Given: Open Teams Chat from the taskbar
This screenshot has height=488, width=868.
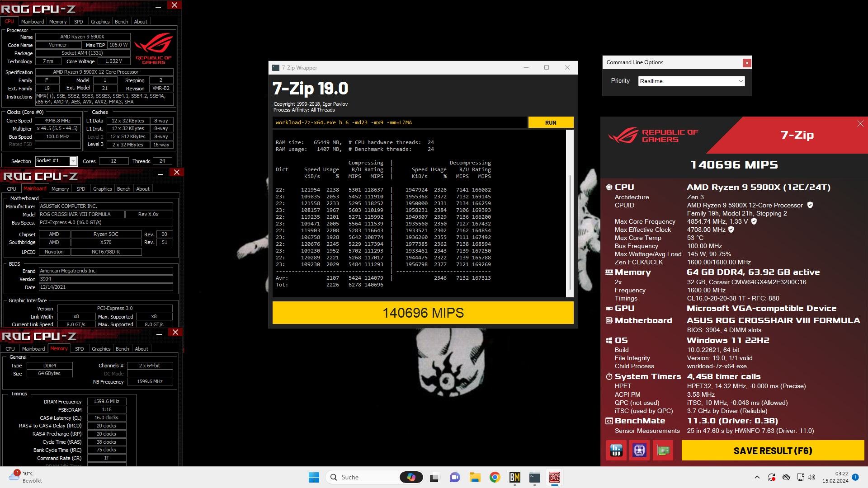Looking at the screenshot, I should click(x=454, y=477).
